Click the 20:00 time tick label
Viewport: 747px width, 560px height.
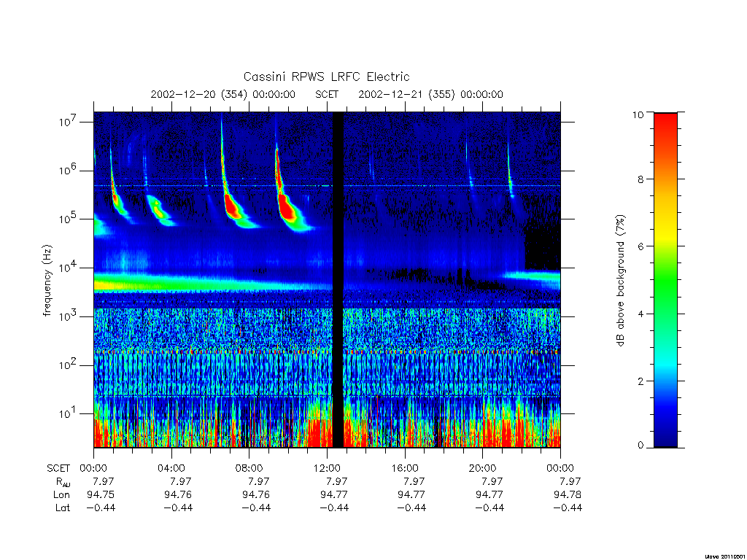pos(482,468)
